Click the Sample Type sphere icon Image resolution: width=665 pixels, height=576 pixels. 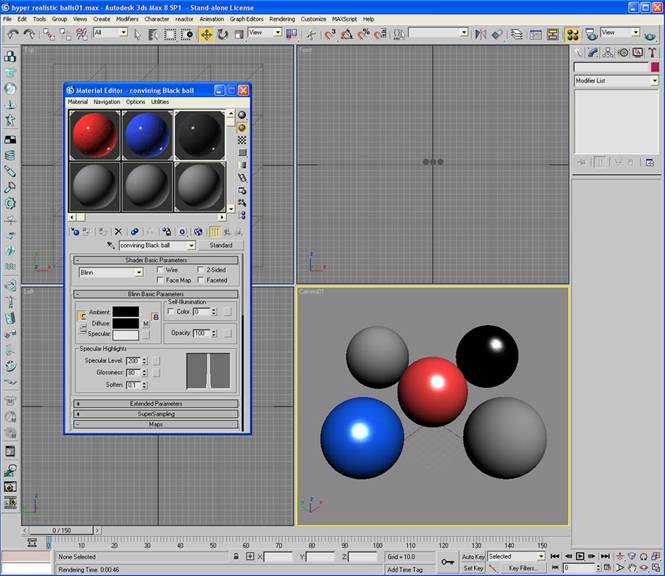pyautogui.click(x=242, y=115)
